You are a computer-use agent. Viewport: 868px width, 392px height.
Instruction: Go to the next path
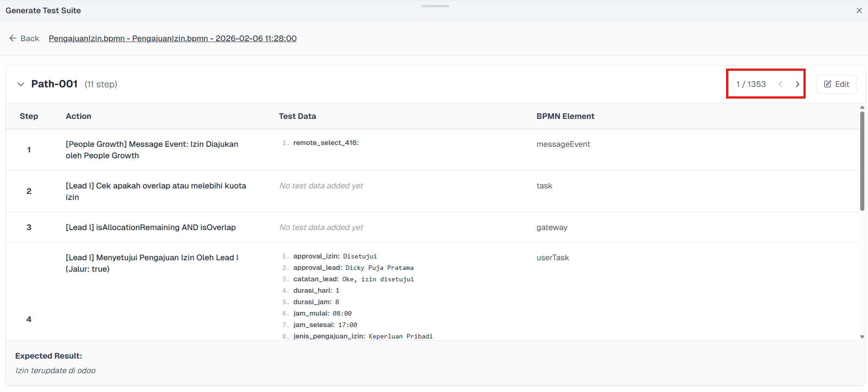pyautogui.click(x=797, y=84)
